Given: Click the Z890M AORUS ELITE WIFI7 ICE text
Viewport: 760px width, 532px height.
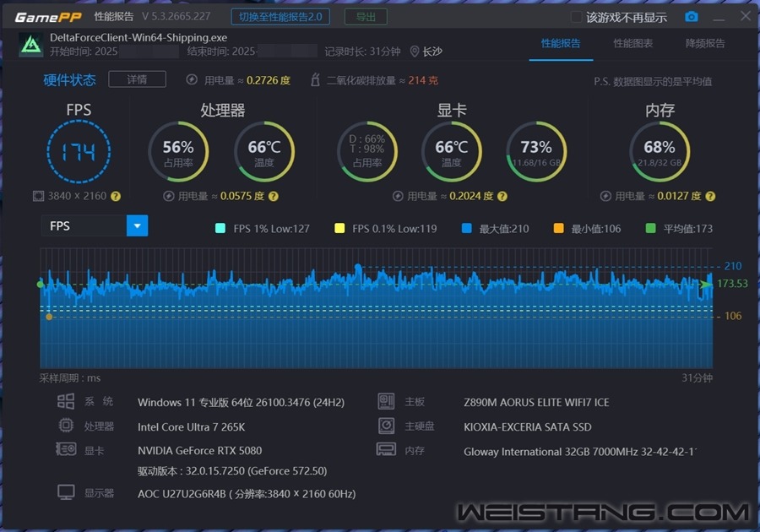Looking at the screenshot, I should [x=536, y=402].
